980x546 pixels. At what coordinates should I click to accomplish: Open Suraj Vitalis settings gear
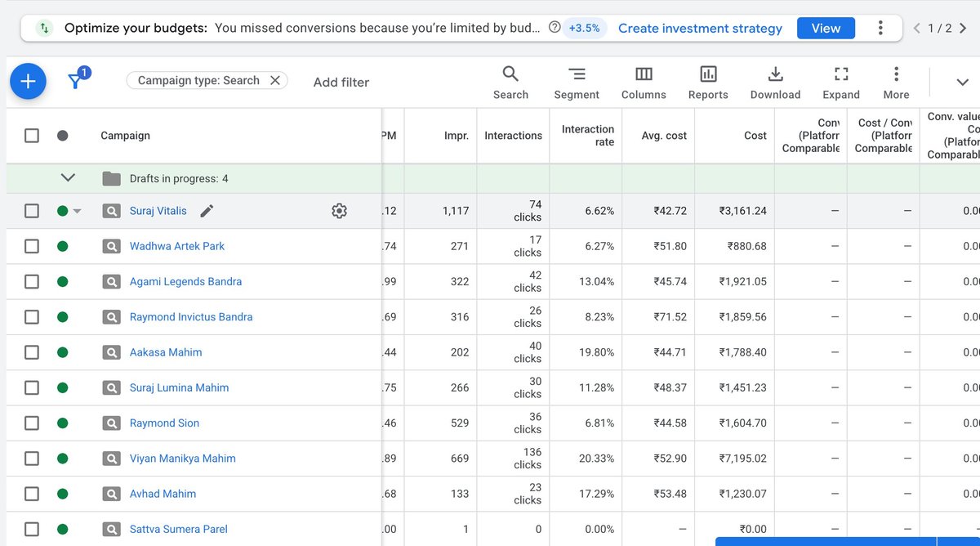click(339, 211)
